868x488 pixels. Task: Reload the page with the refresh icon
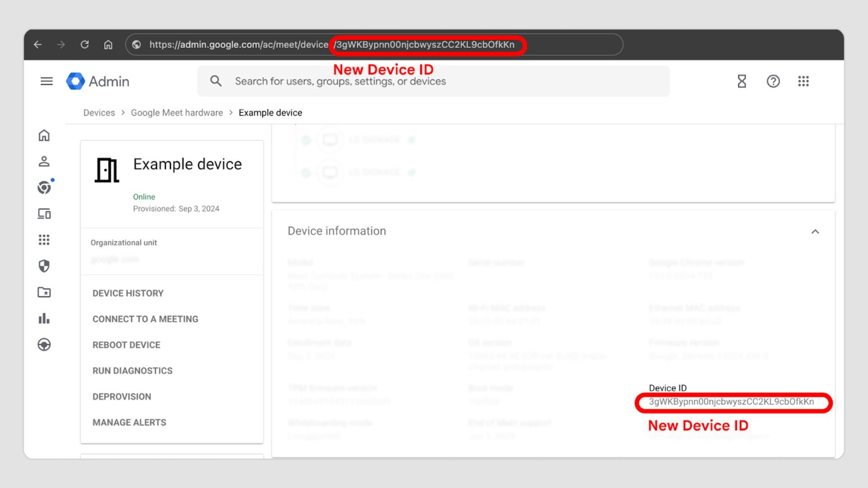(85, 45)
